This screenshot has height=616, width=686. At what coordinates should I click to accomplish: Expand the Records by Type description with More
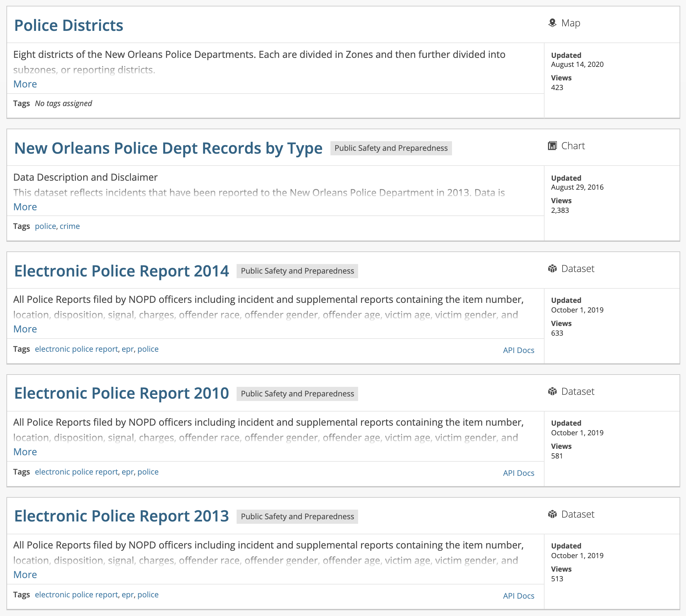(25, 207)
